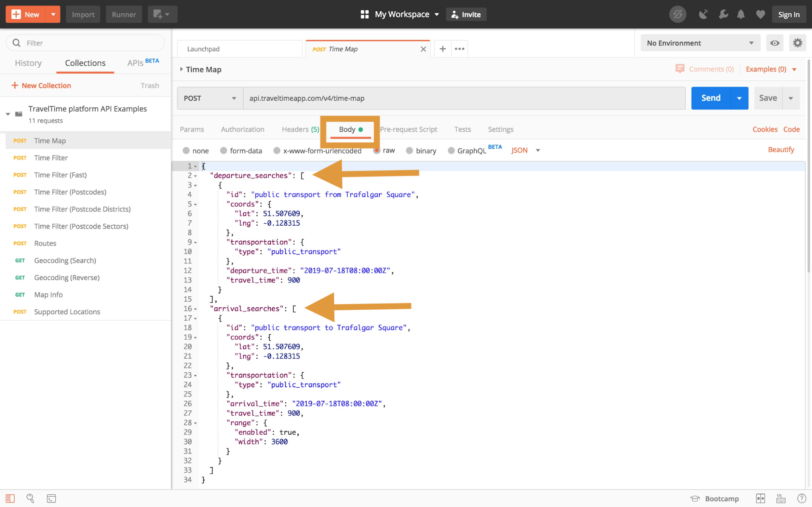Open the capture requests satellite icon

[x=703, y=14]
